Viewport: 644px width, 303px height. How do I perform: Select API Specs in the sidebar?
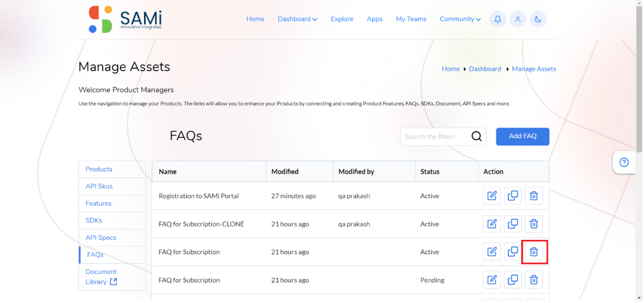(x=112, y=238)
